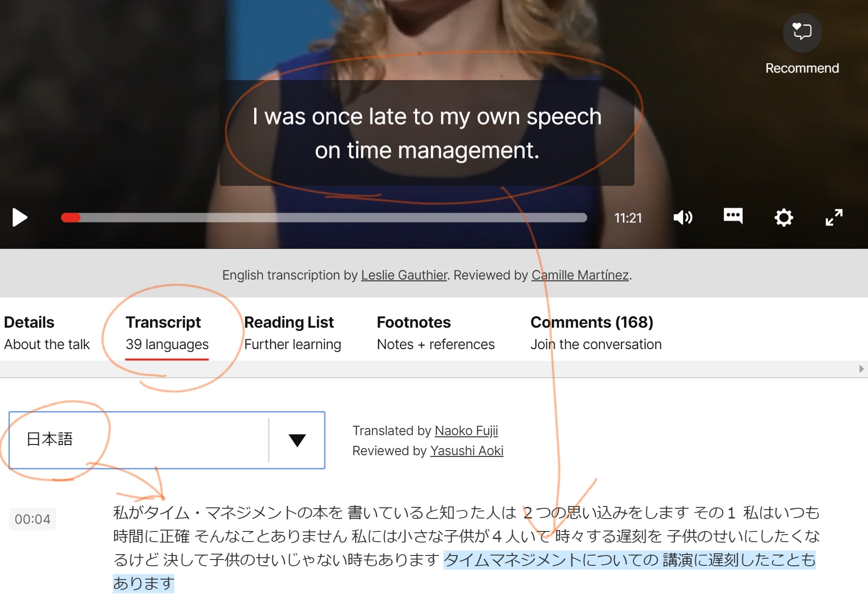Select the Transcript tab
This screenshot has width=868, height=609.
[x=167, y=333]
